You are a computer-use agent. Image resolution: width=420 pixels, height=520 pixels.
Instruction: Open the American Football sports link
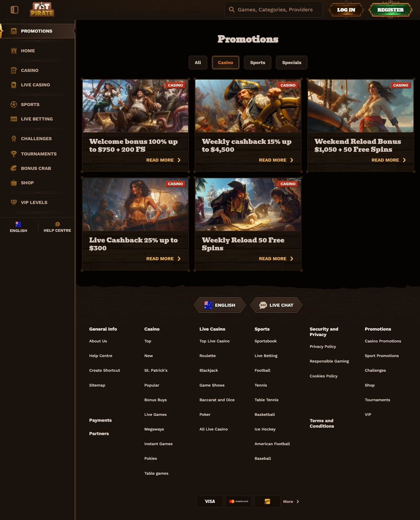272,444
